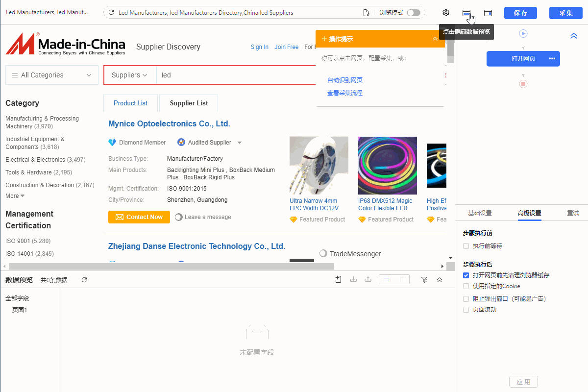This screenshot has width=588, height=392.
Task: Click the start (play) node in the workflow
Action: pos(523,33)
